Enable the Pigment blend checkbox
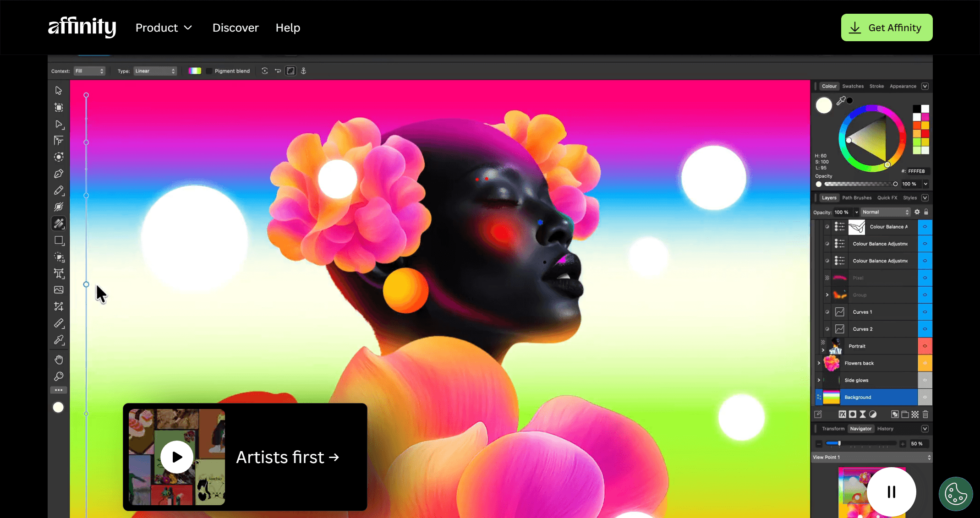 209,71
